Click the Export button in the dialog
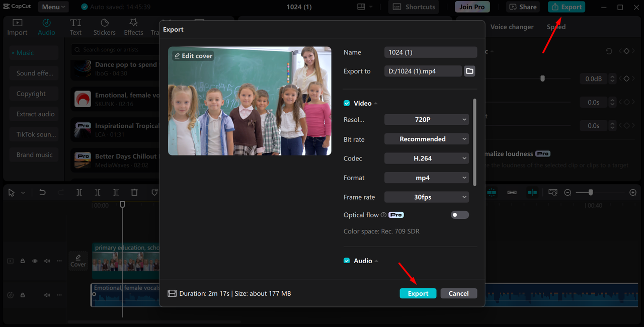 pos(418,293)
